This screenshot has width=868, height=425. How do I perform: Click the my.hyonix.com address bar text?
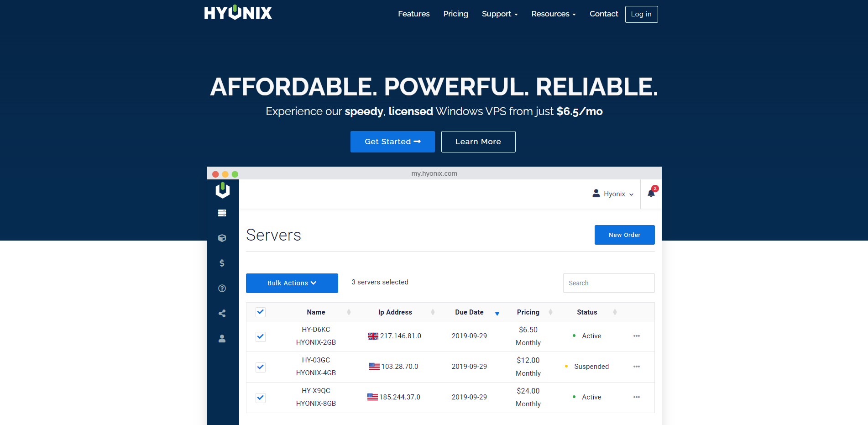pos(434,173)
